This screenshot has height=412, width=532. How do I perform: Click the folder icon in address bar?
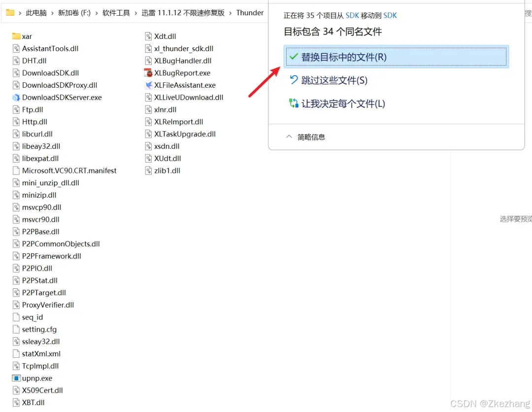click(10, 12)
